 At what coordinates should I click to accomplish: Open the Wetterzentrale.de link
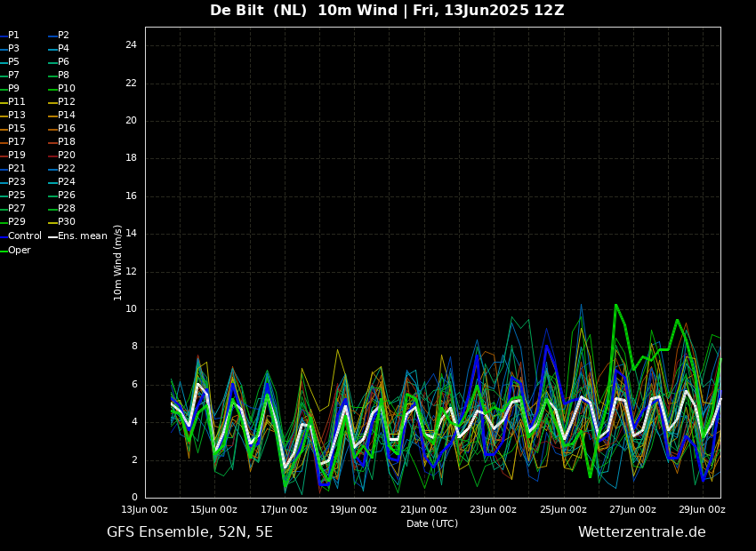click(641, 532)
